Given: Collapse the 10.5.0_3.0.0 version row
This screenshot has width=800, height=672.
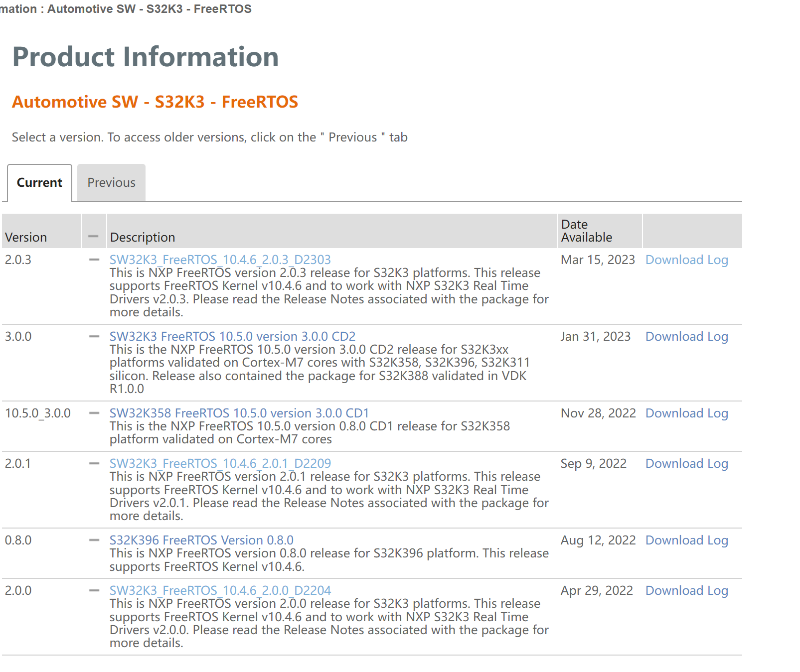Looking at the screenshot, I should [94, 413].
